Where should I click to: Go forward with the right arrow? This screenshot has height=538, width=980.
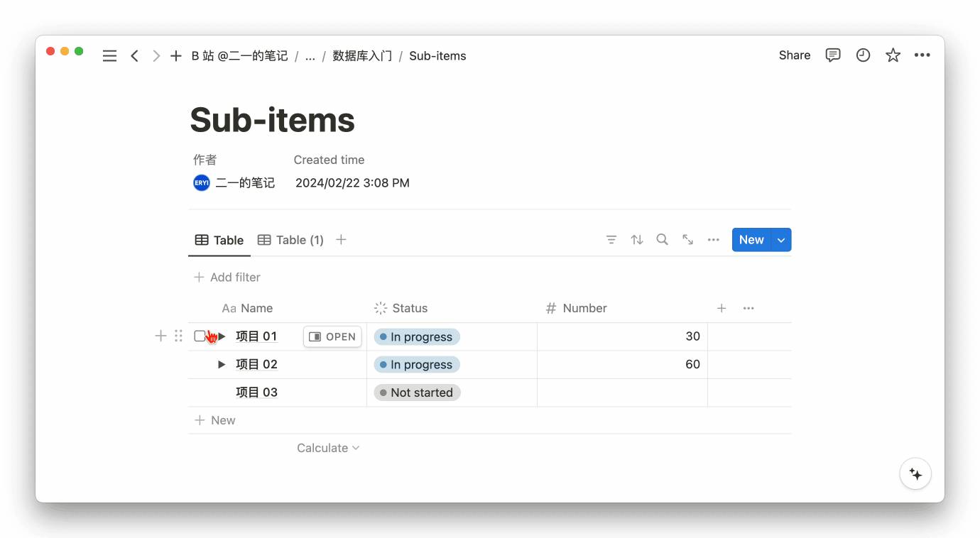pos(156,56)
